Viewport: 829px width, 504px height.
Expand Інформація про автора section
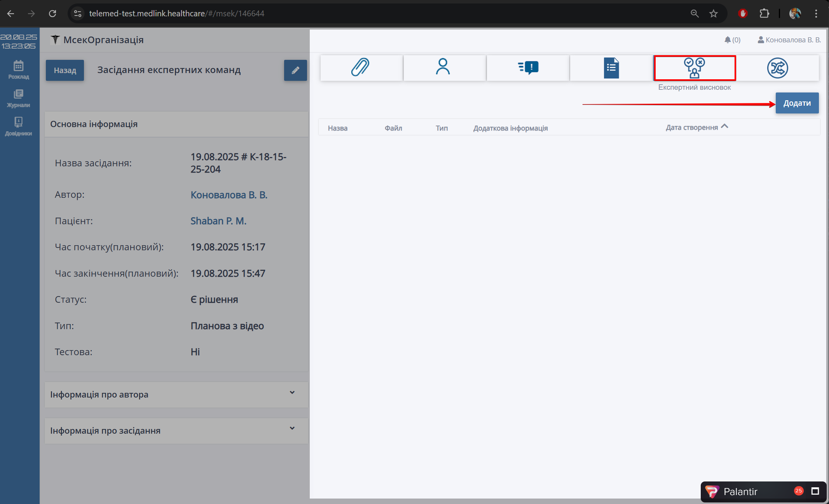click(176, 394)
